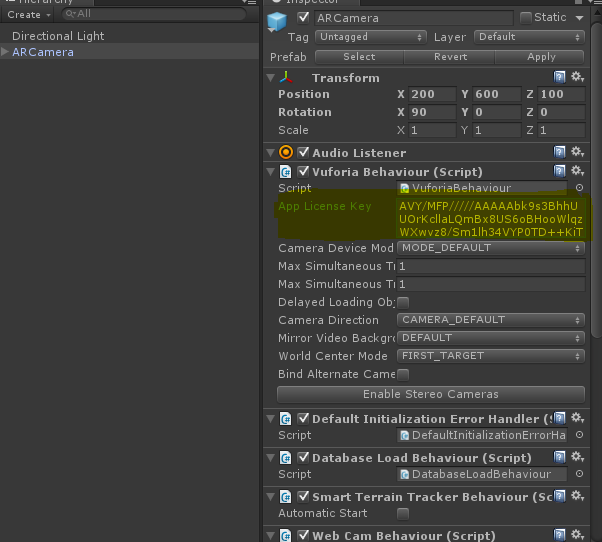
Task: Open Database Load Behaviour help icon
Action: click(559, 457)
